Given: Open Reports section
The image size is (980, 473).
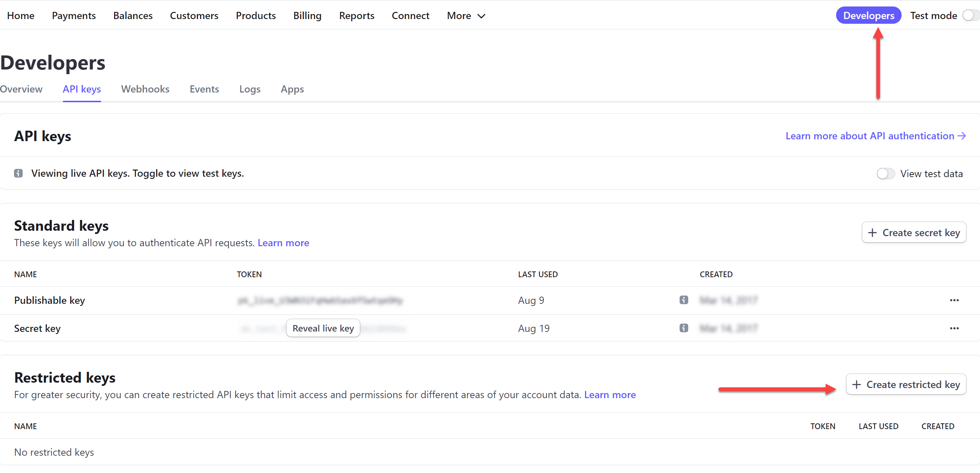Looking at the screenshot, I should tap(357, 15).
